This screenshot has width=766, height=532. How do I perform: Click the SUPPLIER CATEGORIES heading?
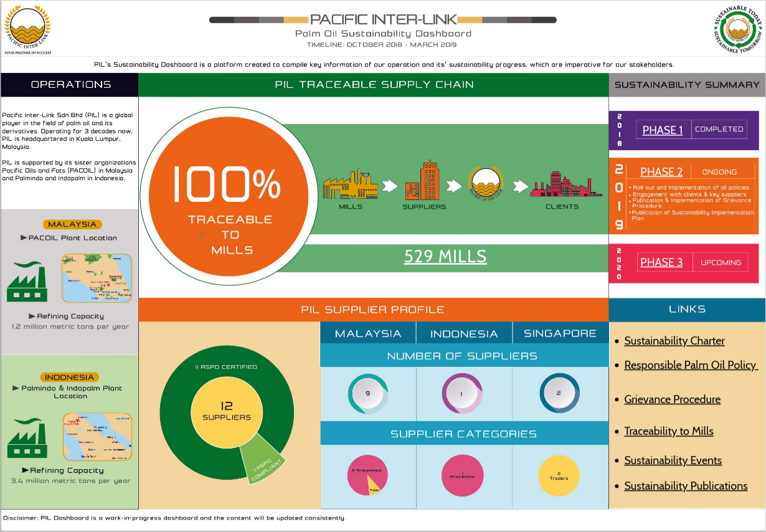(x=464, y=434)
